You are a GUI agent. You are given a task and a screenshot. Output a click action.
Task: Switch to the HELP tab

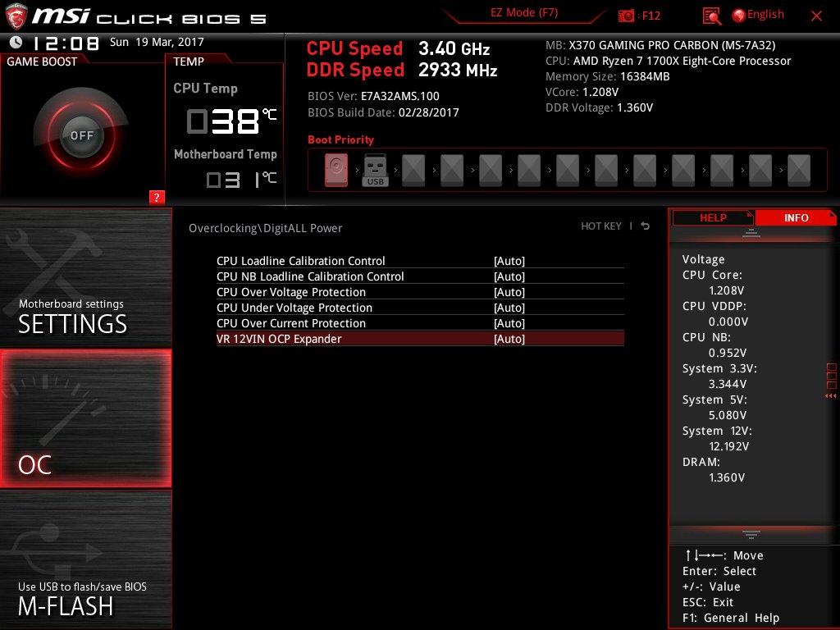pyautogui.click(x=713, y=218)
